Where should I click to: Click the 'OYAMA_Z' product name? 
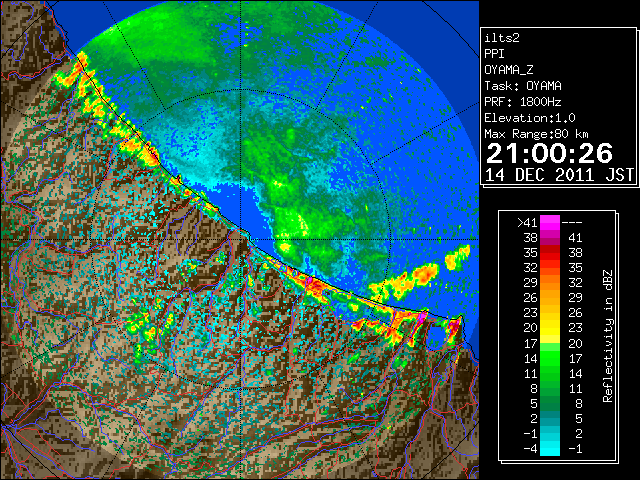pyautogui.click(x=509, y=70)
